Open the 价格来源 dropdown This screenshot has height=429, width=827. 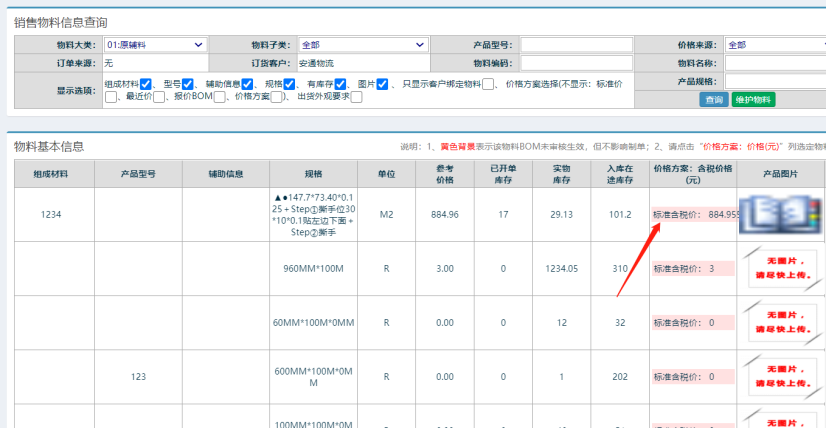[x=774, y=45]
